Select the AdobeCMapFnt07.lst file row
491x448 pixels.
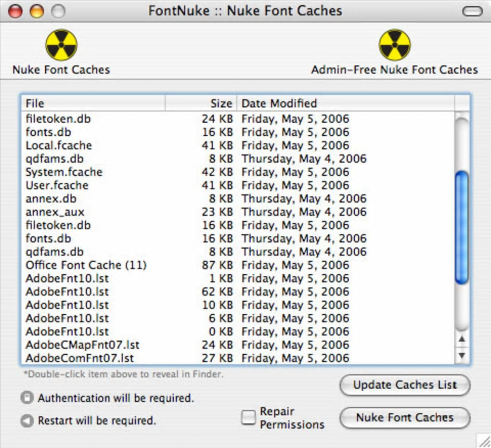[82, 345]
